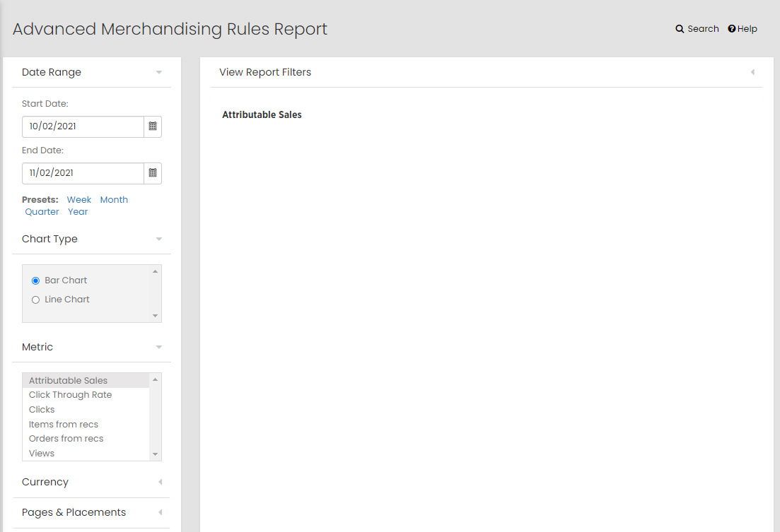The image size is (780, 532).
Task: Click the Metric section title
Action: (37, 347)
